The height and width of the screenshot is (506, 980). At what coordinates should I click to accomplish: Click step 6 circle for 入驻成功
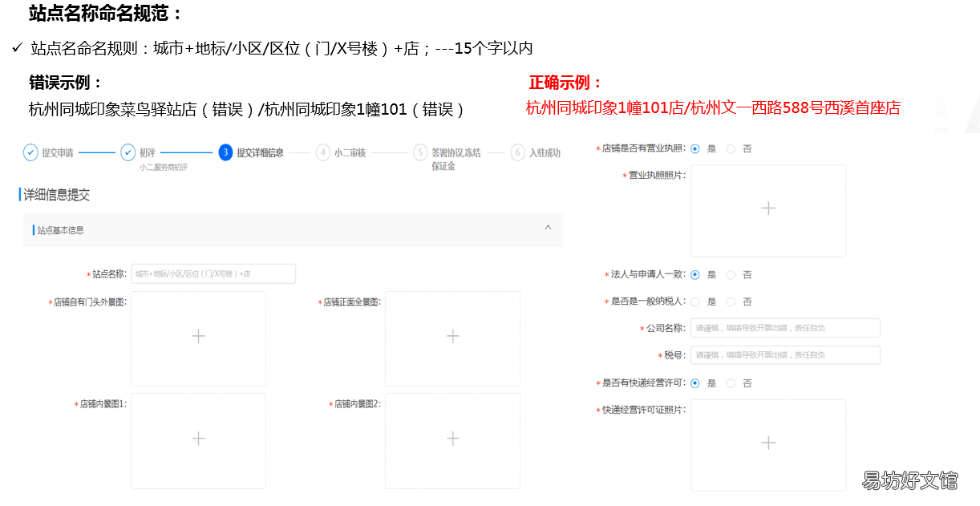518,152
